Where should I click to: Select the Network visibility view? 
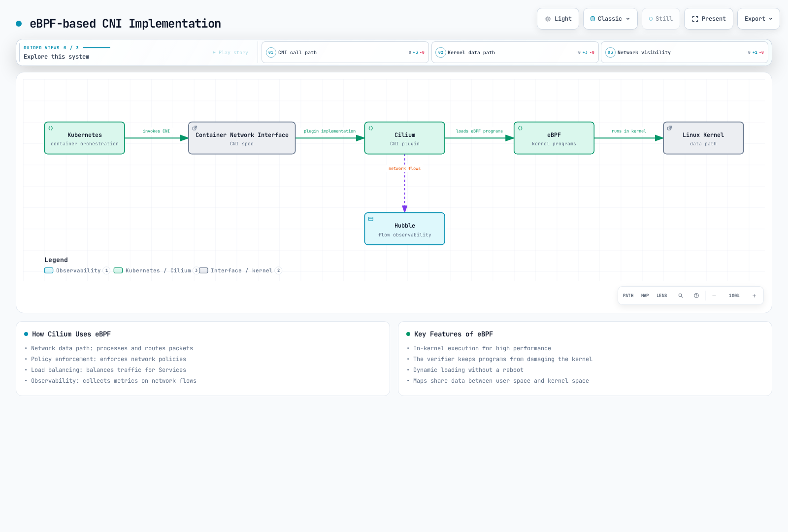click(684, 52)
